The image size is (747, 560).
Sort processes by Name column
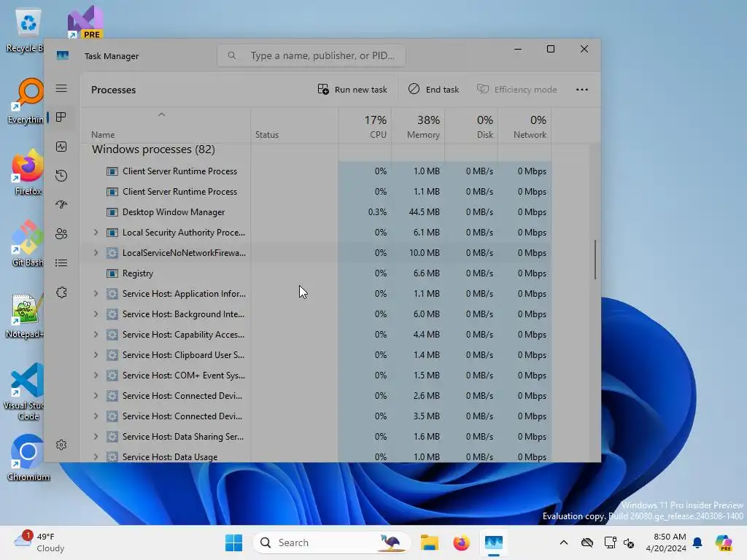coord(166,125)
